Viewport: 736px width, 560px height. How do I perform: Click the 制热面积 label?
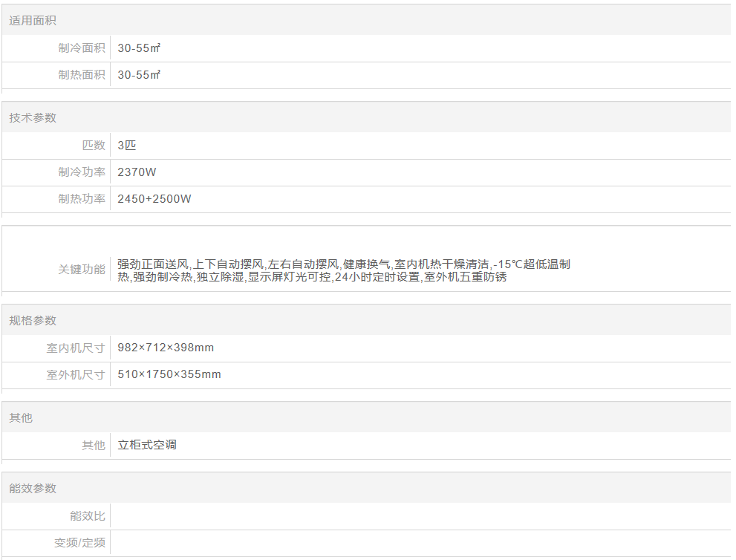(82, 74)
